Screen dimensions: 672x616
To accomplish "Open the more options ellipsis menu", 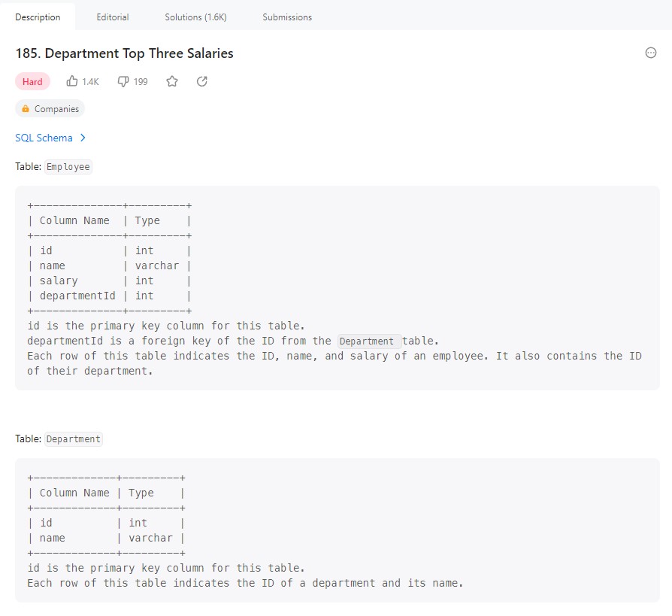I will (x=651, y=53).
